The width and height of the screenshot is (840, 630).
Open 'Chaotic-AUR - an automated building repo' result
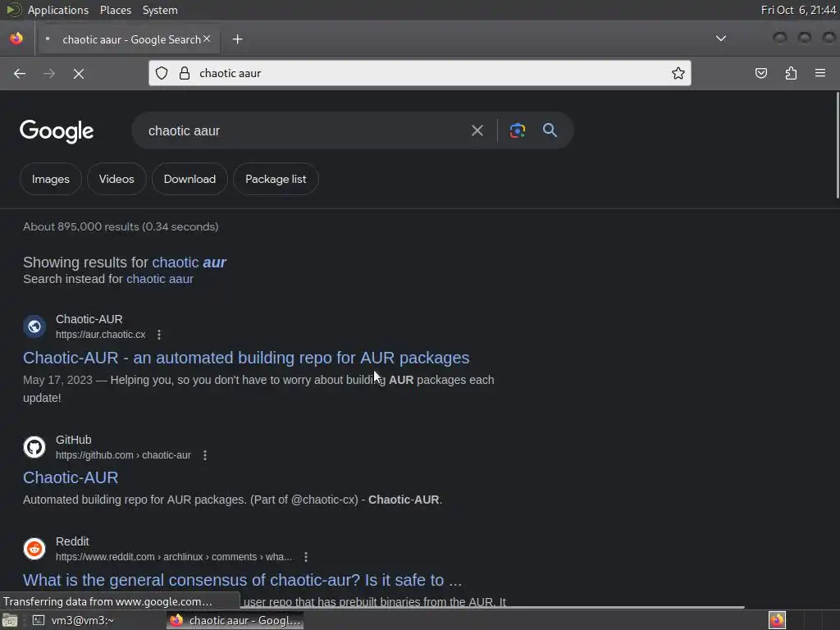tap(246, 358)
